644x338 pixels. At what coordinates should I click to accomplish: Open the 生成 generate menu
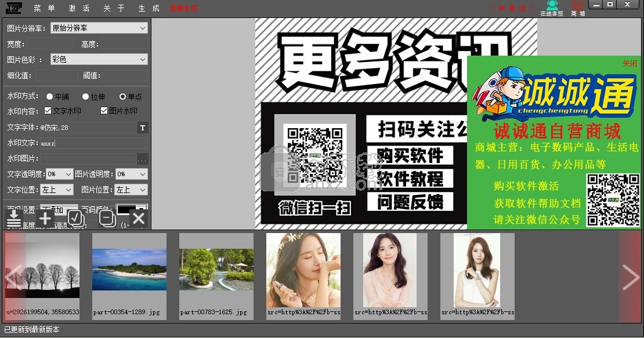pos(149,8)
